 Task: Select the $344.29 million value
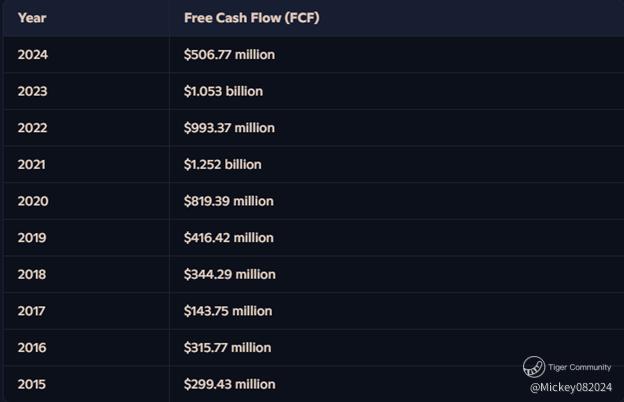coord(229,274)
